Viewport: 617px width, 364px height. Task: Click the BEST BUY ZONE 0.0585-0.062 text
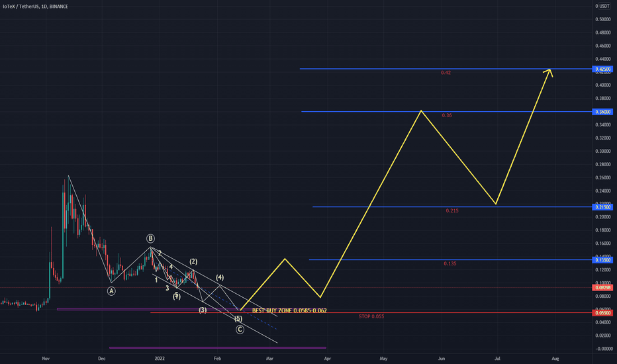pos(289,310)
